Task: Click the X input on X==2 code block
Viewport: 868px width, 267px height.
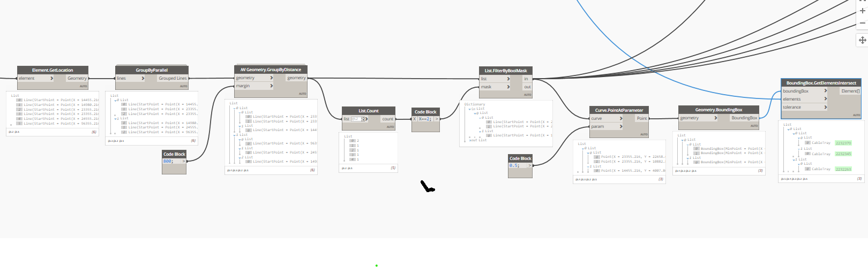Action: 414,119
